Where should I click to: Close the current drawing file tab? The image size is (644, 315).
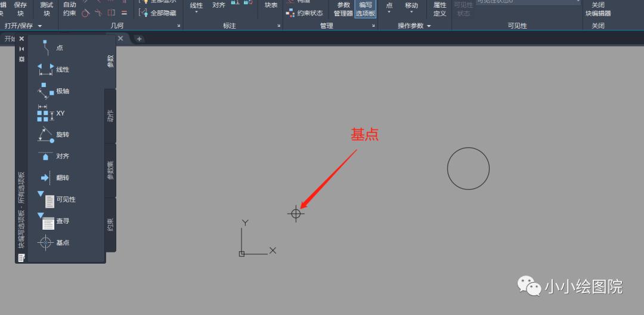tap(120, 38)
